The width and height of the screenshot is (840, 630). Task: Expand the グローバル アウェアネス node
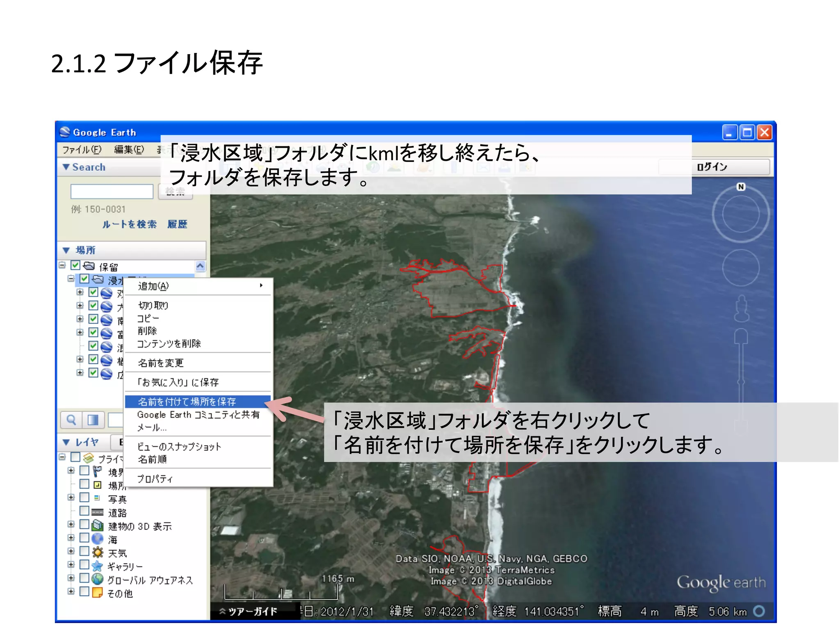coord(71,577)
